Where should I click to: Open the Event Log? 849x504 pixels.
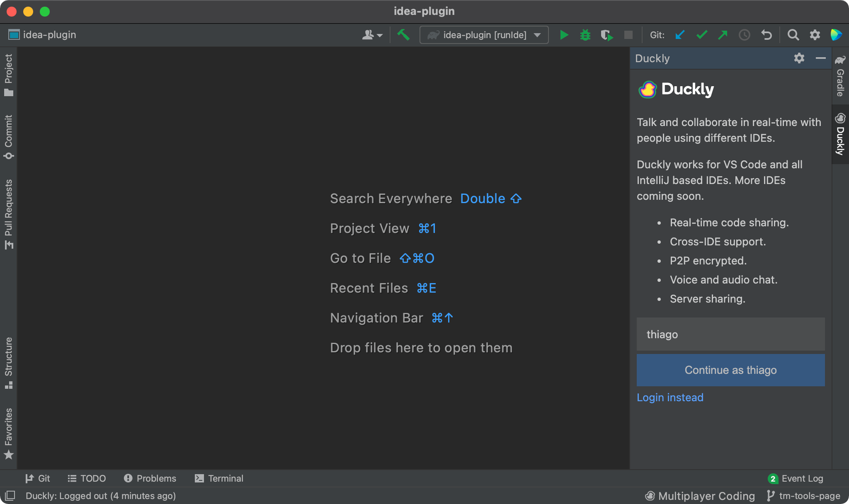coord(796,478)
